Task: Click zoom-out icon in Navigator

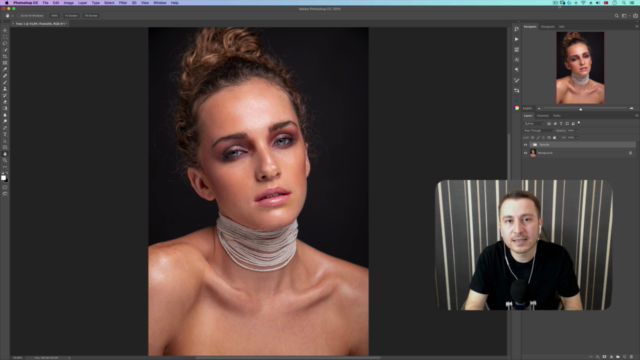Action: [x=539, y=108]
